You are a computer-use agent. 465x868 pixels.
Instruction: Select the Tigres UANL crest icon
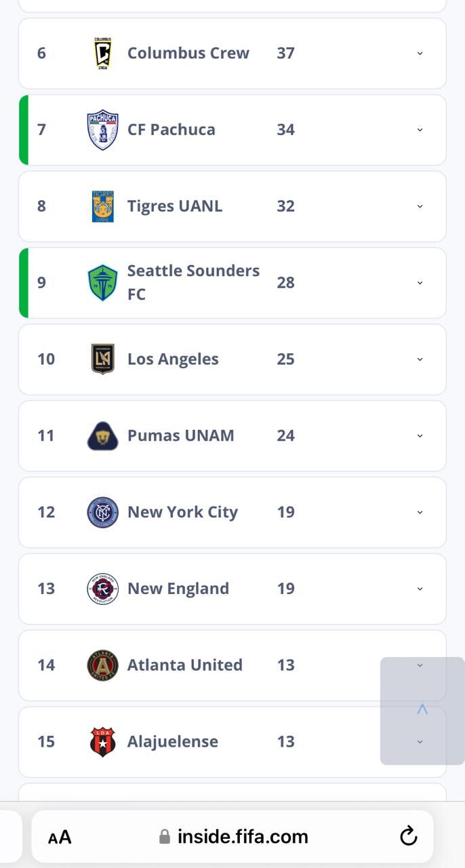point(102,206)
